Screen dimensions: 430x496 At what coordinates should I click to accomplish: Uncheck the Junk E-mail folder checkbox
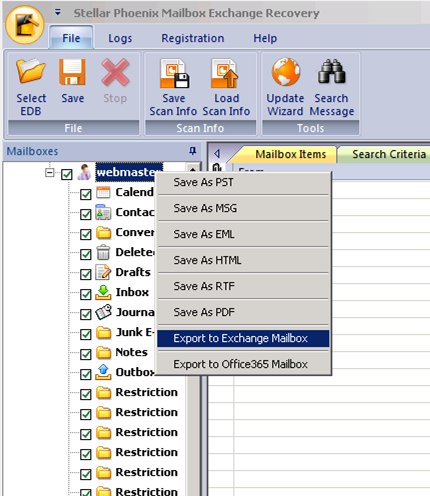(x=86, y=334)
